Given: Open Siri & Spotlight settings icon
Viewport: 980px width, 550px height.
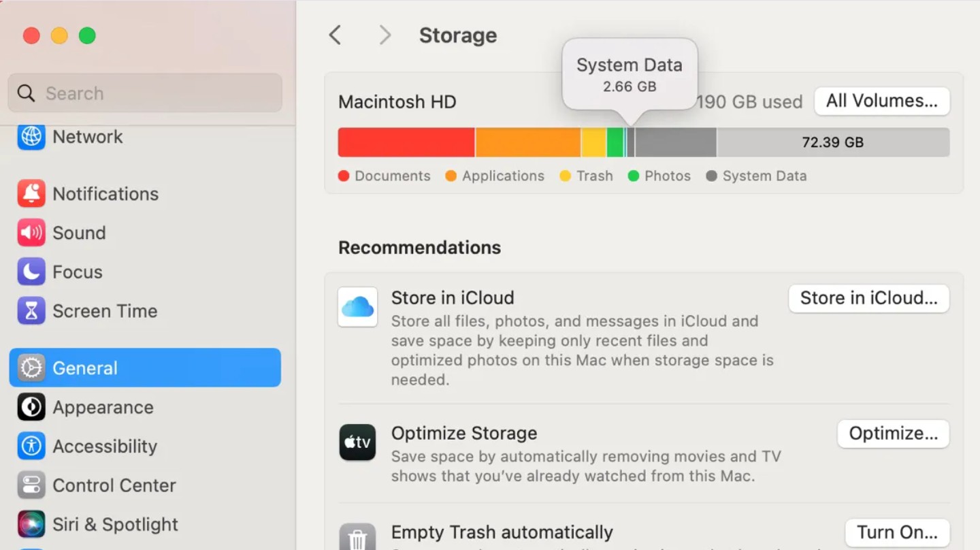Looking at the screenshot, I should [x=30, y=523].
